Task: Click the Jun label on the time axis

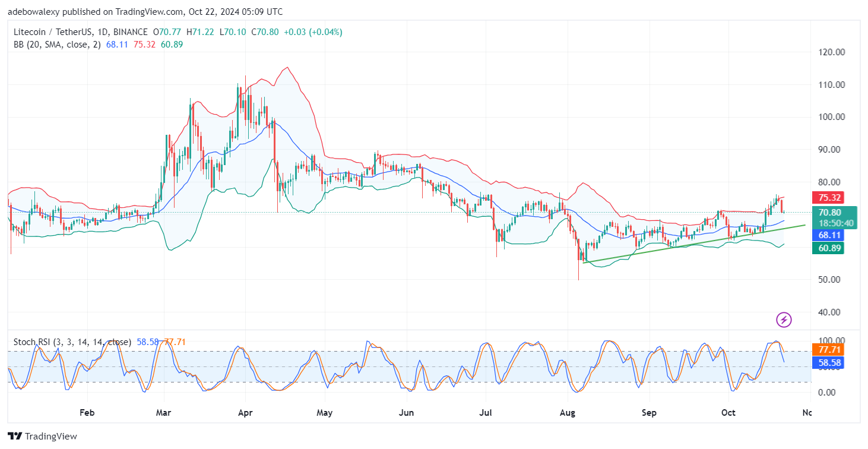Action: (x=406, y=412)
